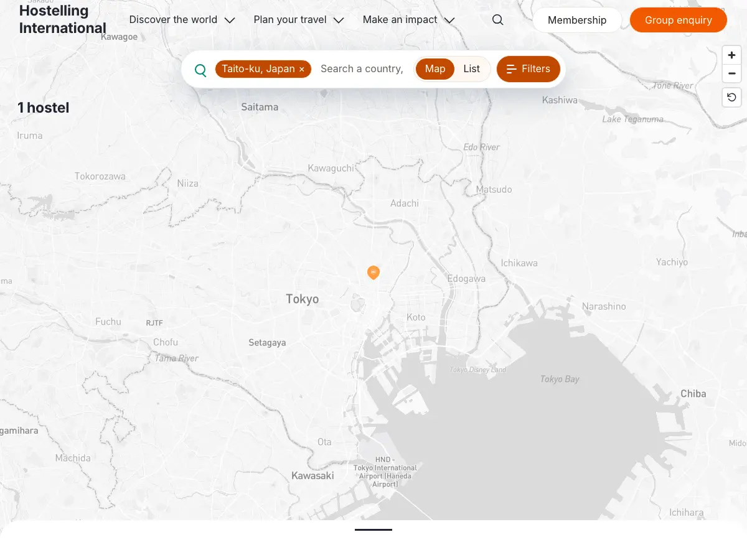This screenshot has height=560, width=747.
Task: Click the Tokyo label on map
Action: pos(303,299)
